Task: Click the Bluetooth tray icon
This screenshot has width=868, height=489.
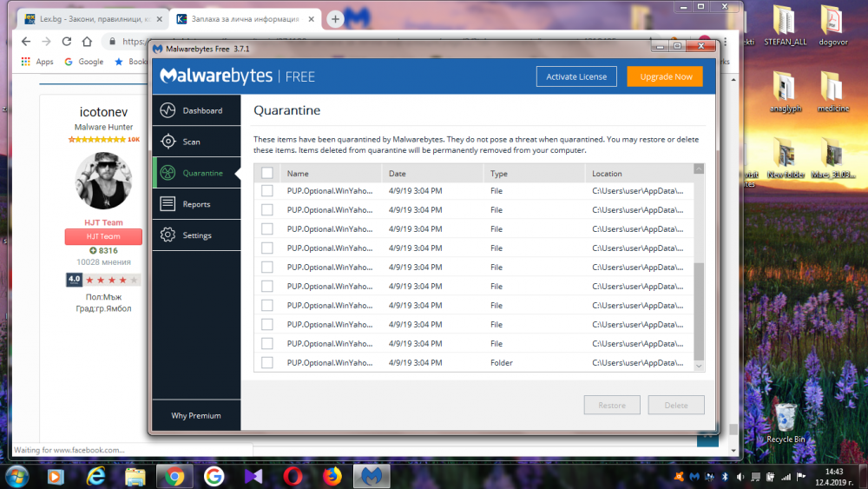Action: coord(725,477)
